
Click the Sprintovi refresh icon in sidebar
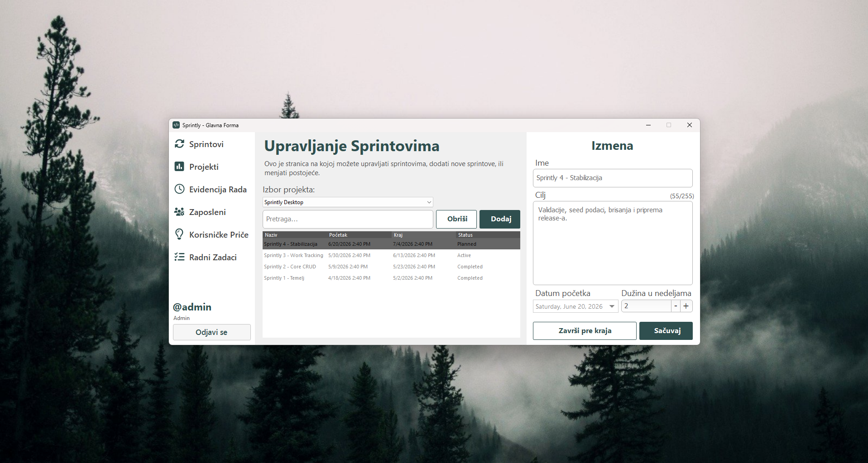pos(179,144)
